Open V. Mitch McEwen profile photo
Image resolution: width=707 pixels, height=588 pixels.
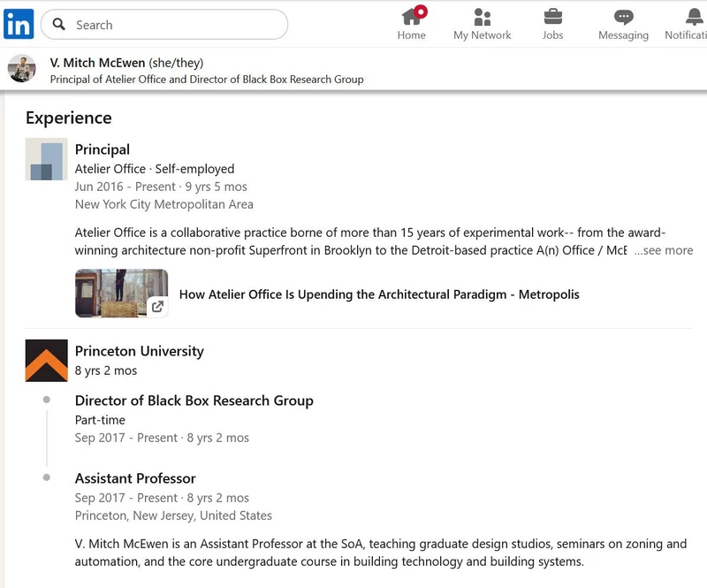(21, 69)
